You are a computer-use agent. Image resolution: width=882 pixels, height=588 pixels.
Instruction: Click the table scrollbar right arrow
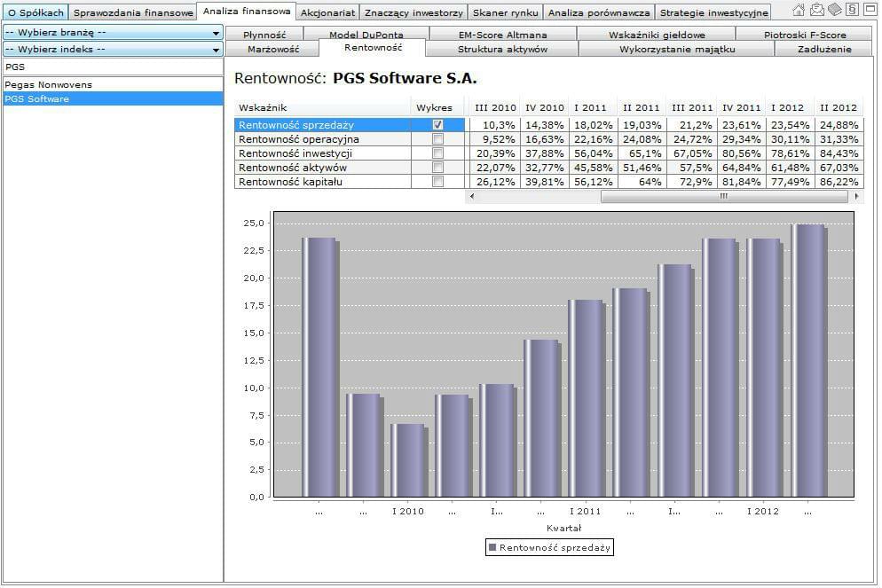tap(856, 196)
